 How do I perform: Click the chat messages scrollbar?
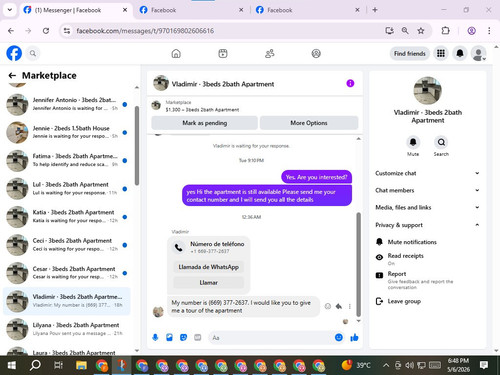[359, 264]
